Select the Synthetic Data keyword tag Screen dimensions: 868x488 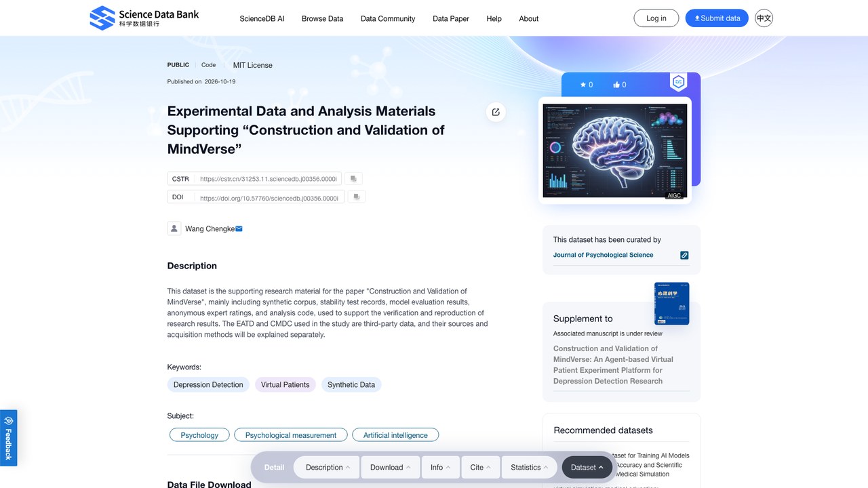pyautogui.click(x=351, y=385)
